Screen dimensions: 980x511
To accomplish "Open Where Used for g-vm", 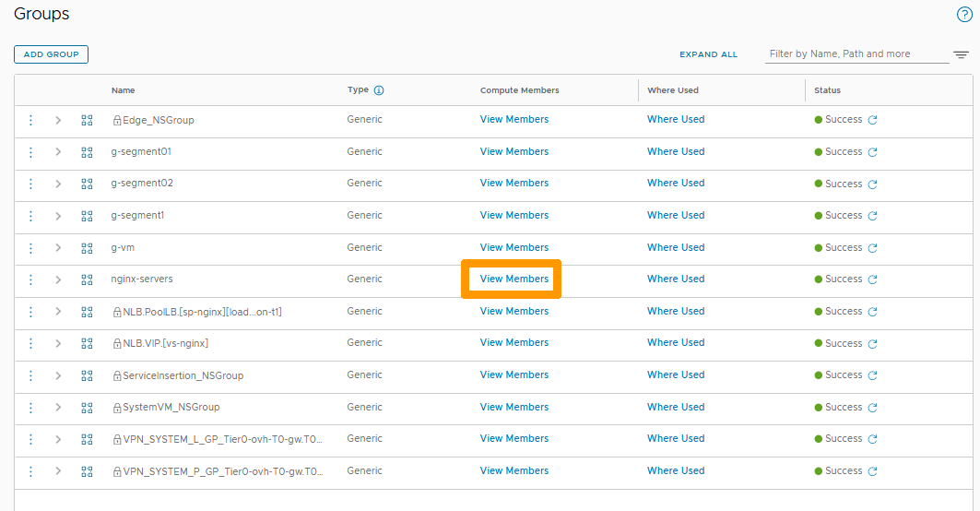I will (675, 247).
